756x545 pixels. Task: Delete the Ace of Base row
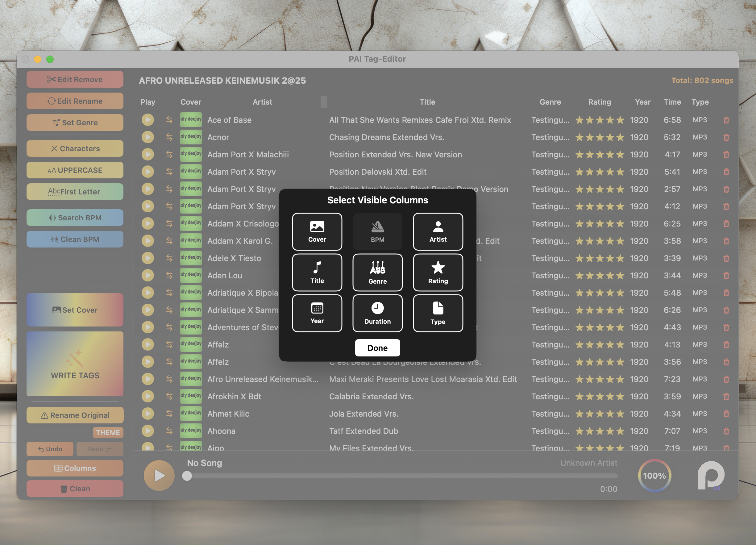click(726, 120)
